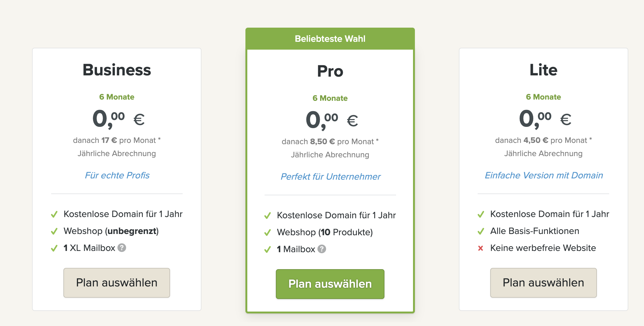Open help icon next to XL Mailbox

[122, 248]
